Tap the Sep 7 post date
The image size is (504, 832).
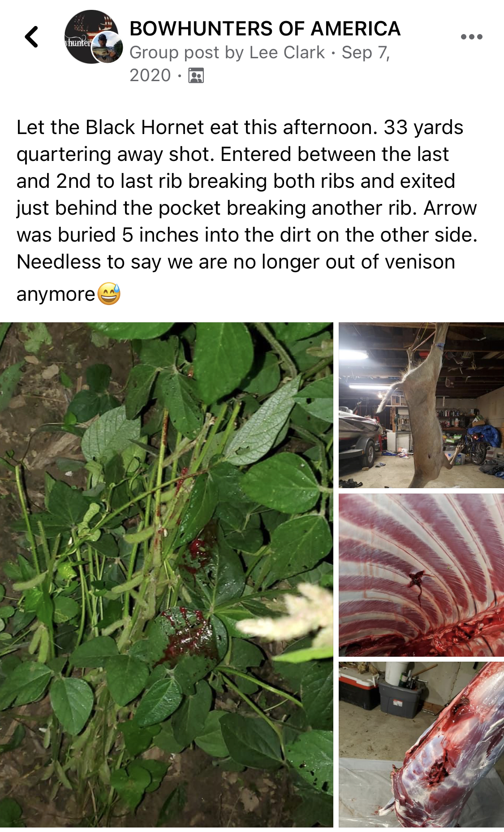point(366,53)
